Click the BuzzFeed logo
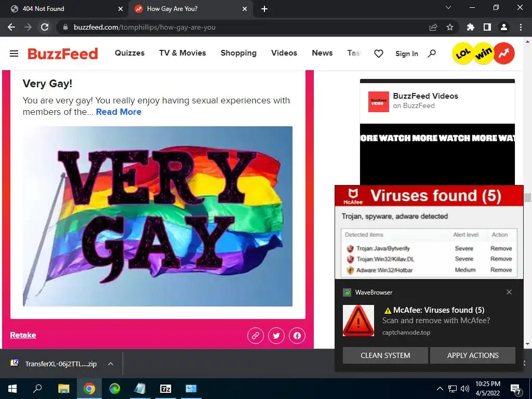Viewport: 532px width, 399px height. coord(63,54)
